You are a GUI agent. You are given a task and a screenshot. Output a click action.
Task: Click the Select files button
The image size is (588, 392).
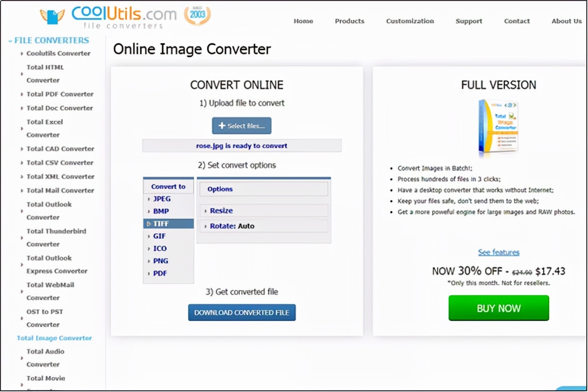click(x=242, y=126)
